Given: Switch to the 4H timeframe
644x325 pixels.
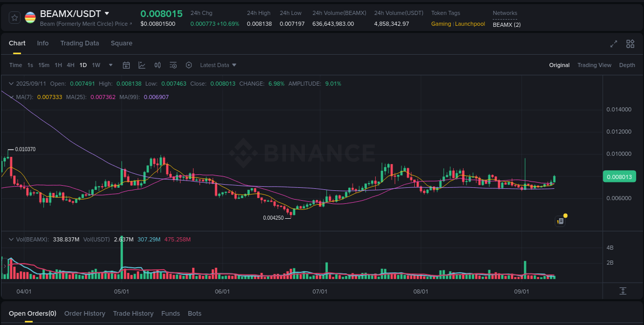Looking at the screenshot, I should click(71, 65).
